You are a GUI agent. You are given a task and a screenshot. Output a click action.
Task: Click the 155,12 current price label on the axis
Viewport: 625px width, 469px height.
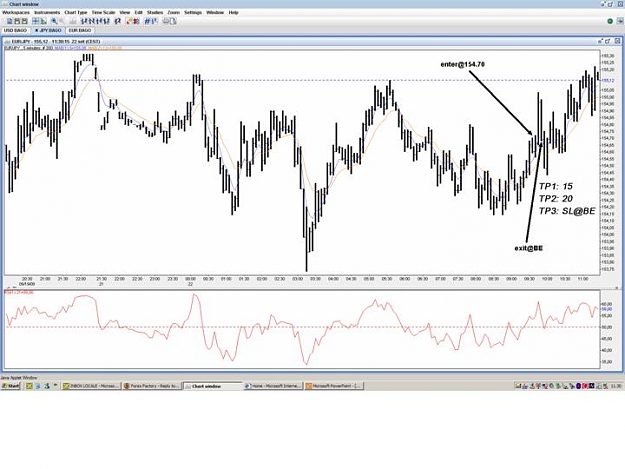click(x=606, y=80)
